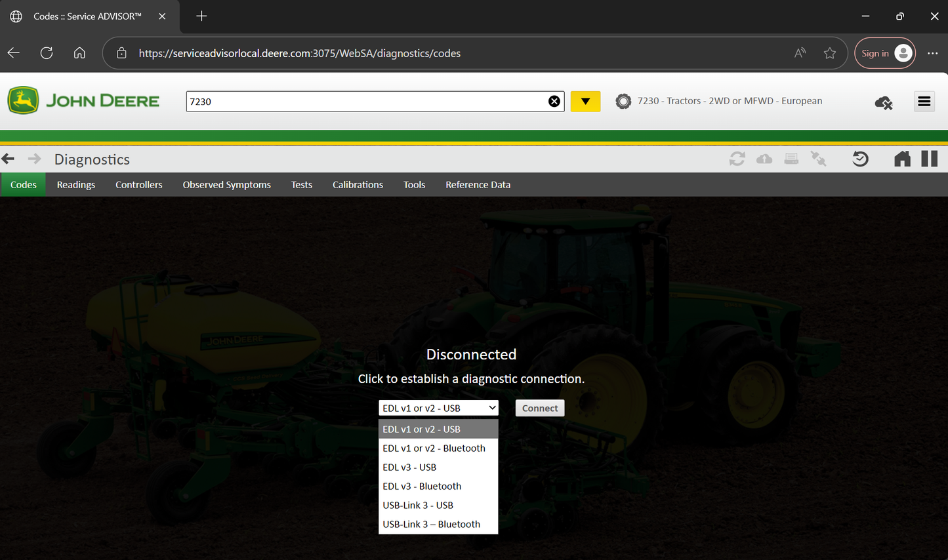Open the hamburger menu button
This screenshot has width=948, height=560.
924,102
